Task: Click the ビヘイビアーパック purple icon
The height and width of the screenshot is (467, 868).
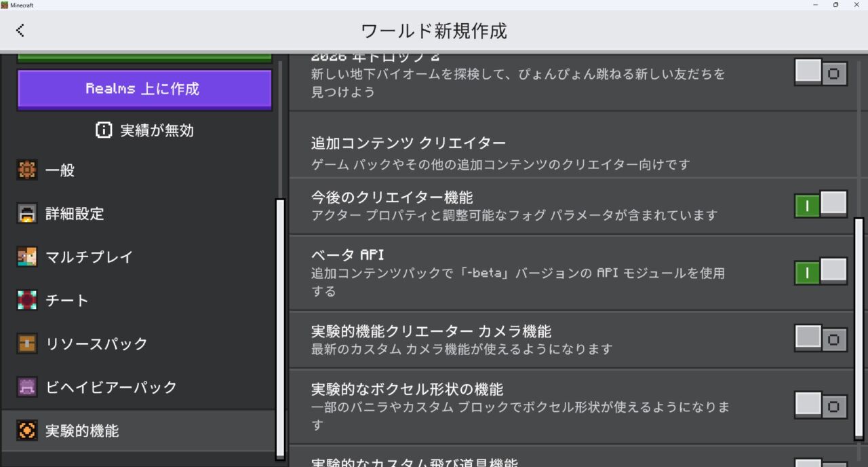Action: point(27,387)
